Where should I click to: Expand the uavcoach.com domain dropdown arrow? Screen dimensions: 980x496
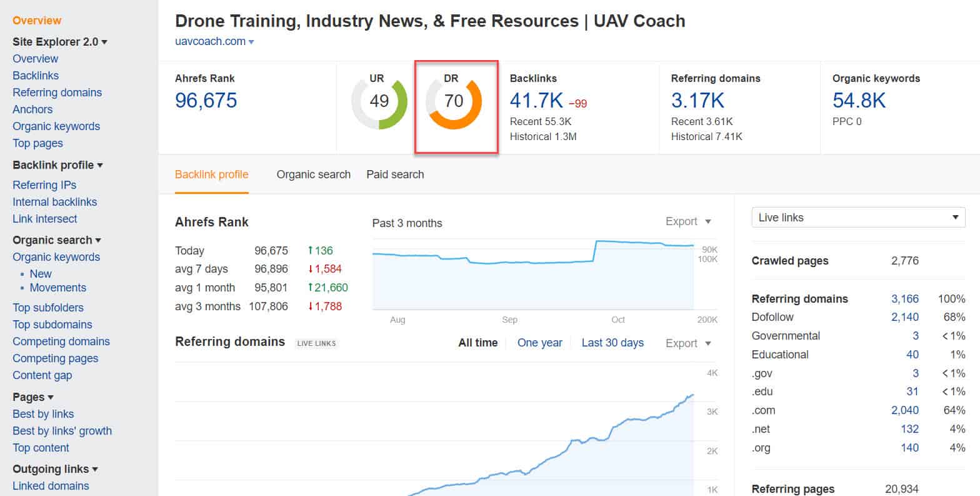tap(251, 42)
